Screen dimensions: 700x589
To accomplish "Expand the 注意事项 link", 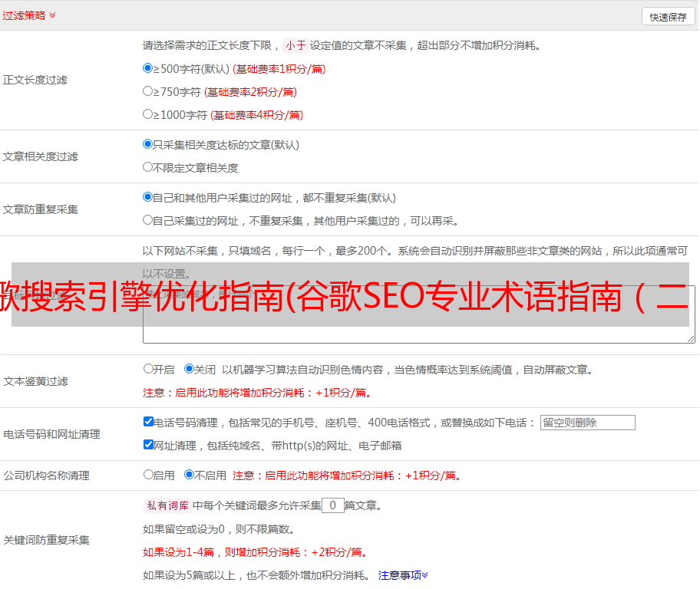I will (x=403, y=574).
